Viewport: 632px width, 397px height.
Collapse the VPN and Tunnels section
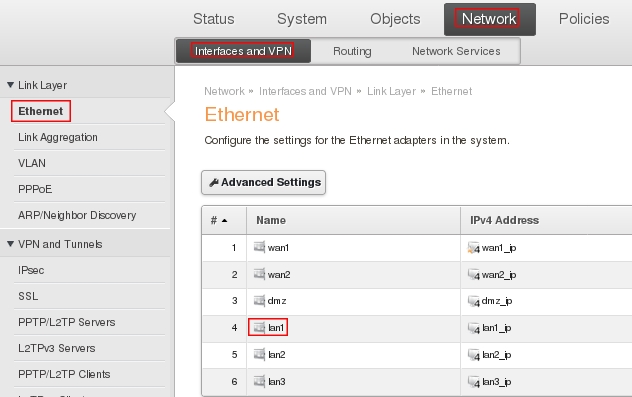tap(10, 244)
